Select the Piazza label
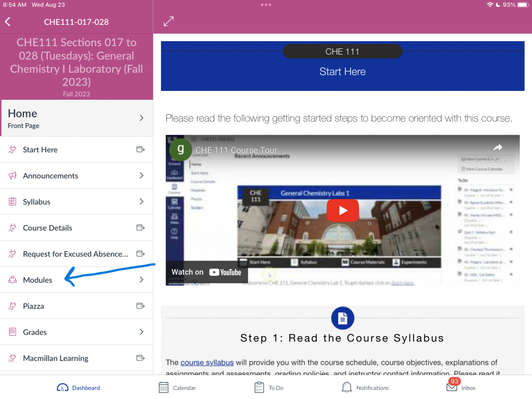The image size is (532, 399). [x=34, y=306]
